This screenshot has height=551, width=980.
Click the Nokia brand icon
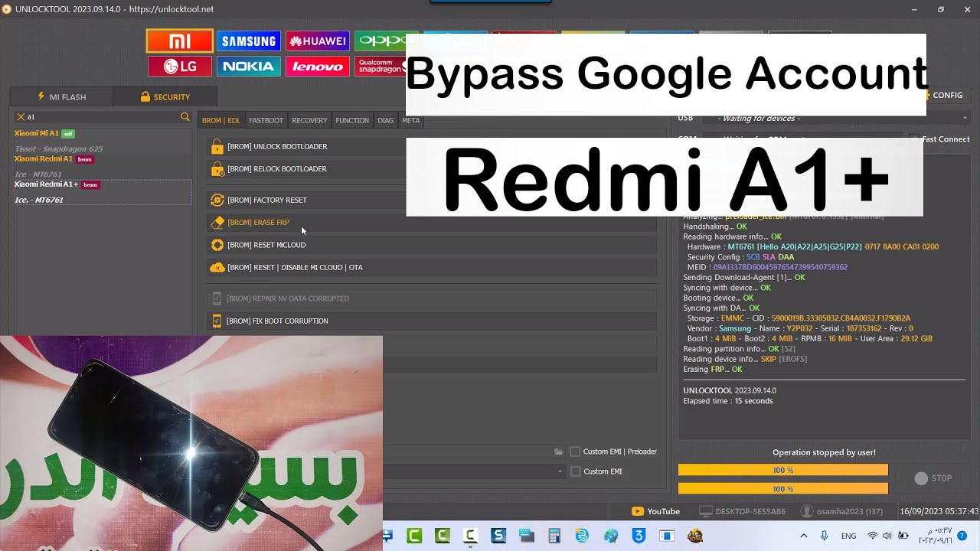point(248,66)
